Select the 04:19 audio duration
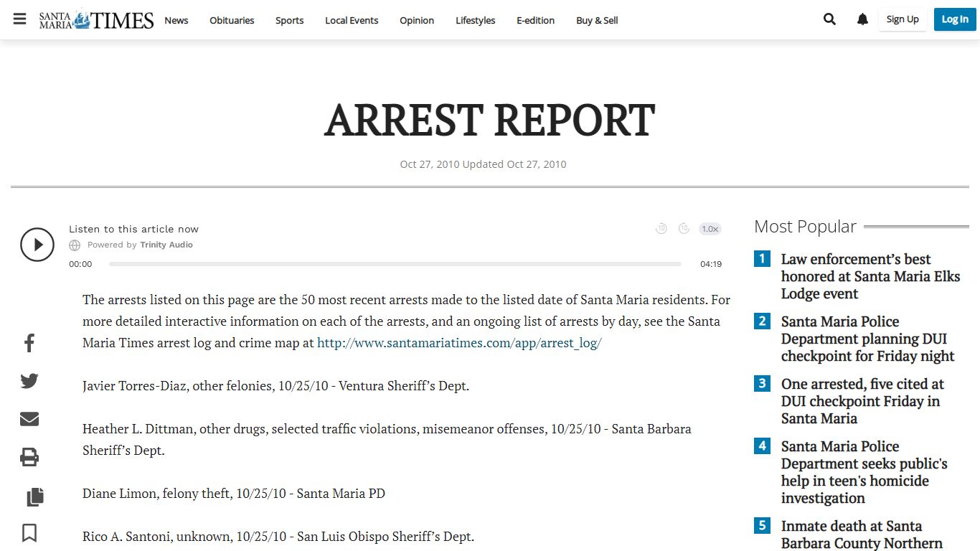 pyautogui.click(x=711, y=264)
